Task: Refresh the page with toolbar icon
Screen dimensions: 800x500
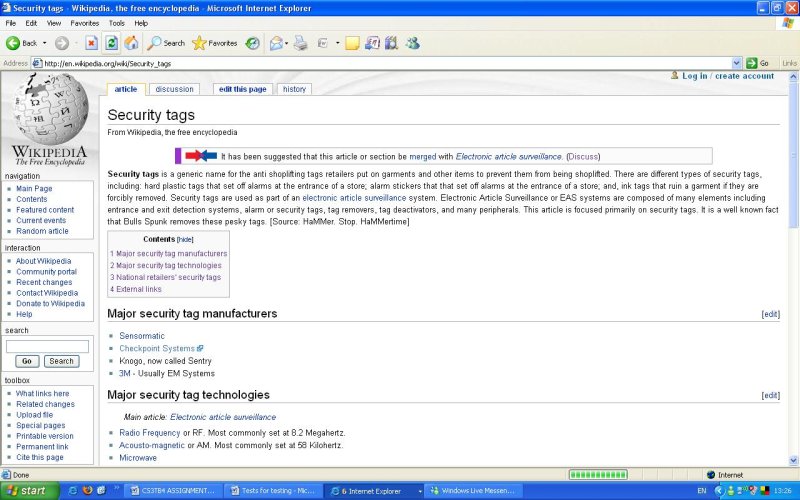Action: click(111, 43)
